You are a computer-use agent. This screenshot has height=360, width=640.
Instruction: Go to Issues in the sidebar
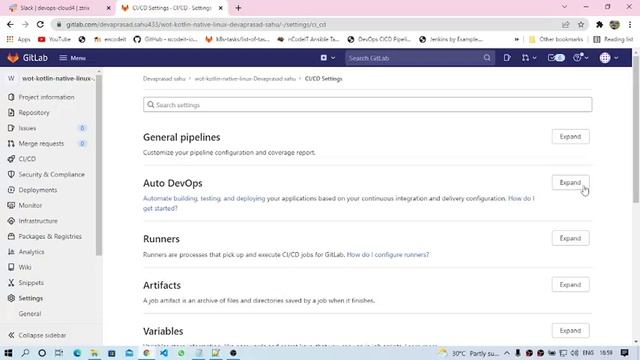27,128
